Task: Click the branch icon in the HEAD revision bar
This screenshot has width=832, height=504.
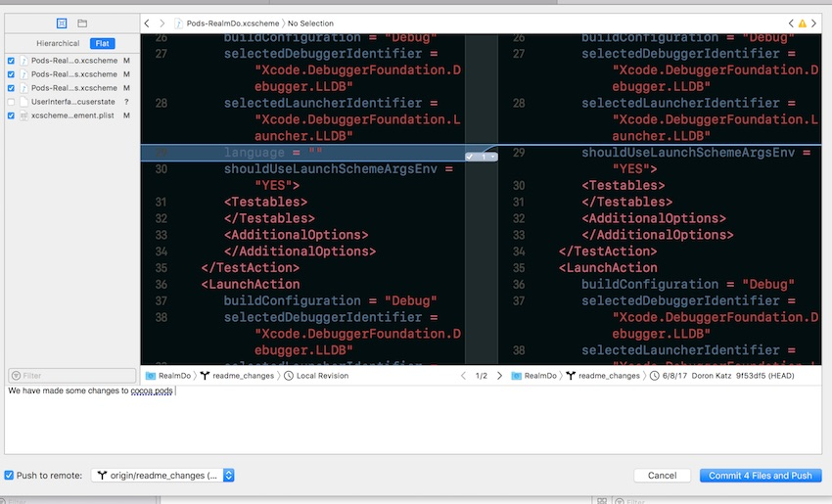Action: tap(571, 376)
